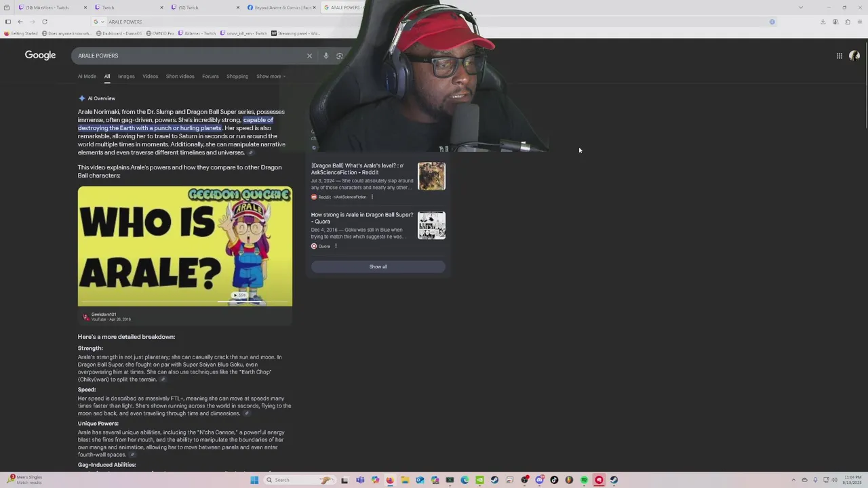Open Microsoft Edge from the taskbar
This screenshot has width=868, height=488.
point(465,480)
